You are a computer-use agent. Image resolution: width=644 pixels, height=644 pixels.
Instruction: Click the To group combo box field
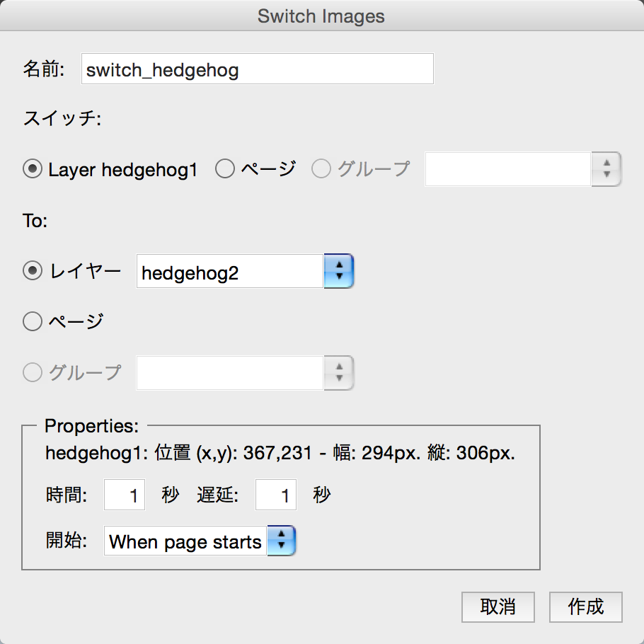click(x=230, y=373)
